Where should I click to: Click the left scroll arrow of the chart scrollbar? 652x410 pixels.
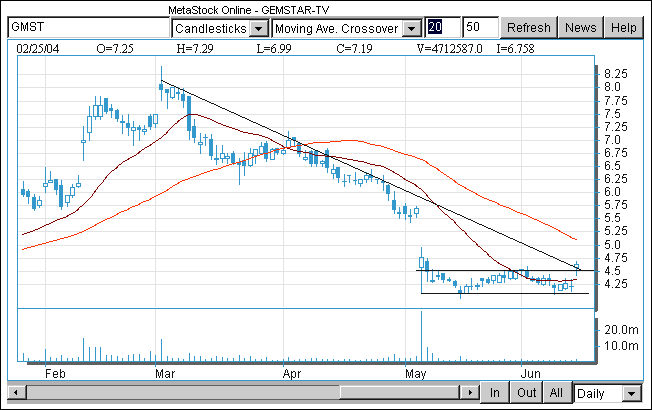click(17, 393)
